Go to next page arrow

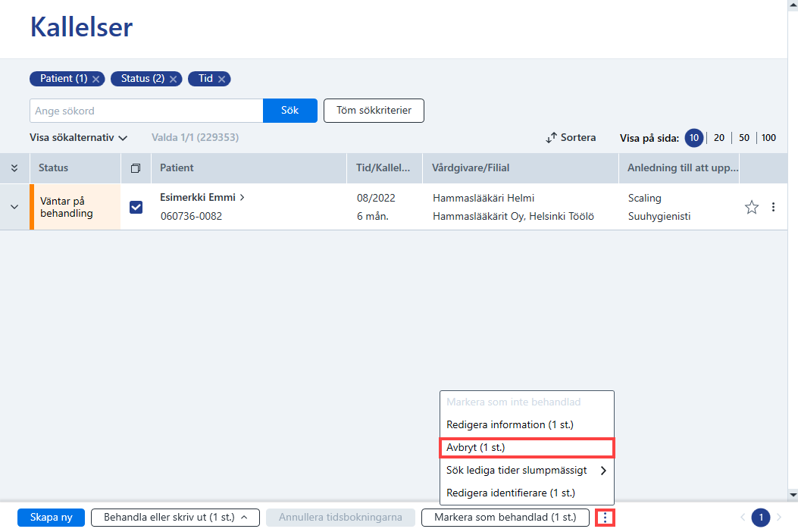779,518
